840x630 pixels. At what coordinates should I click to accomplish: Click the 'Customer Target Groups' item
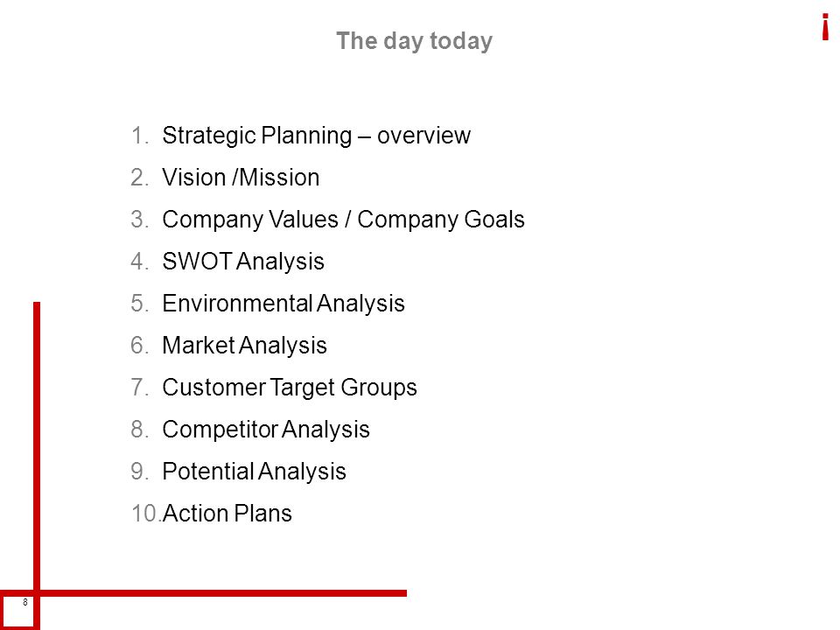(x=290, y=388)
